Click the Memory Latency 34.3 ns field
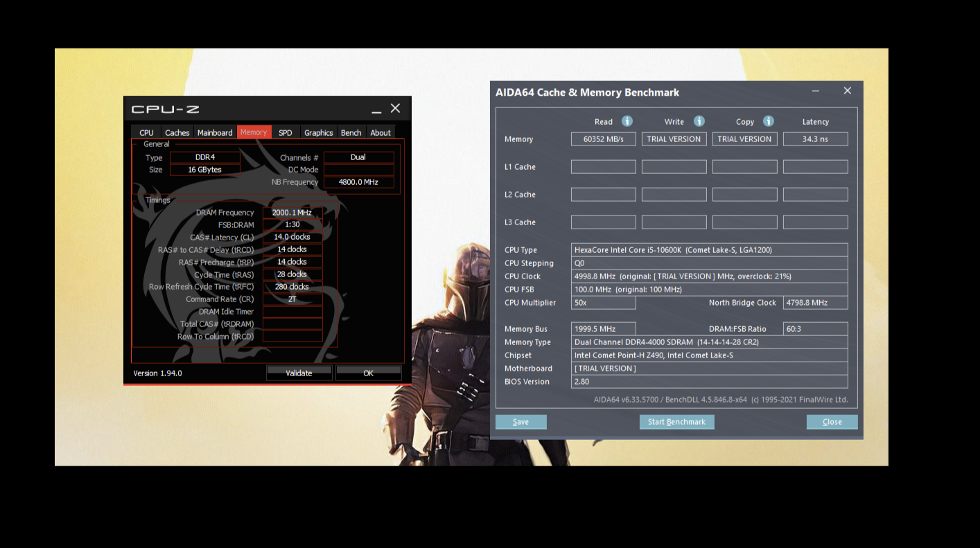 tap(816, 139)
